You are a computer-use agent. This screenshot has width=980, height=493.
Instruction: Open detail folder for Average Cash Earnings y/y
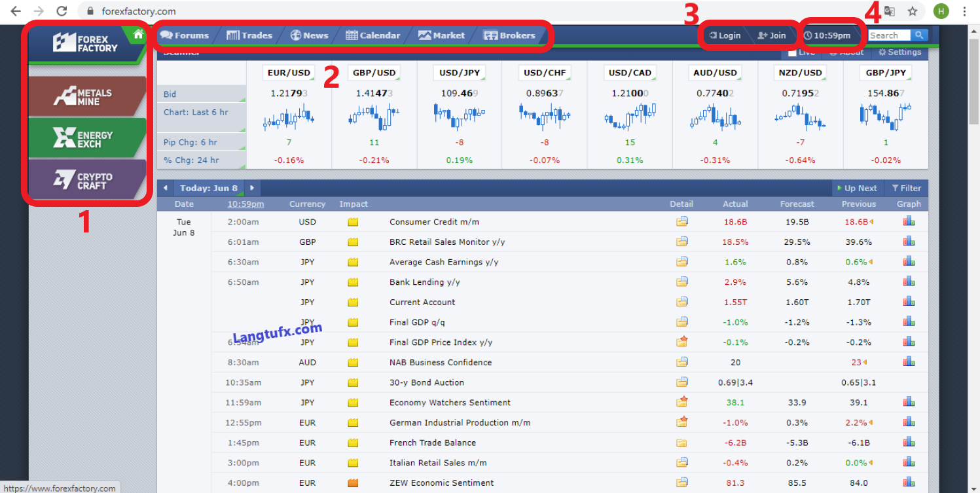coord(682,262)
